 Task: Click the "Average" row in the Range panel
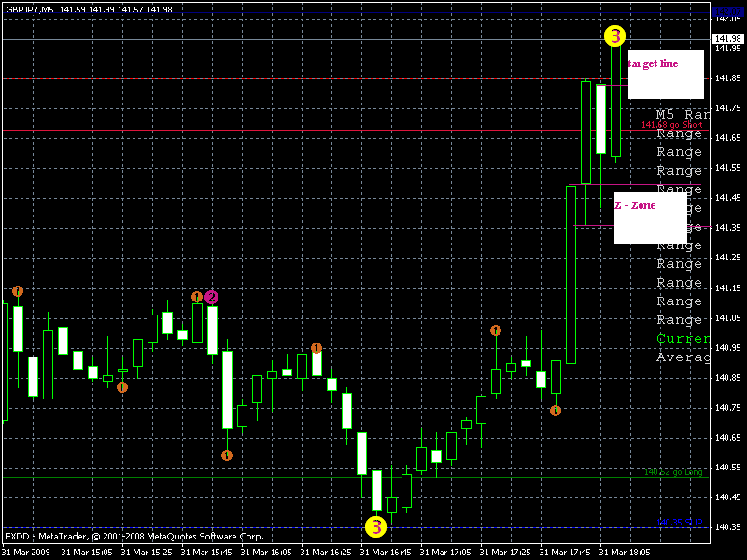[681, 357]
